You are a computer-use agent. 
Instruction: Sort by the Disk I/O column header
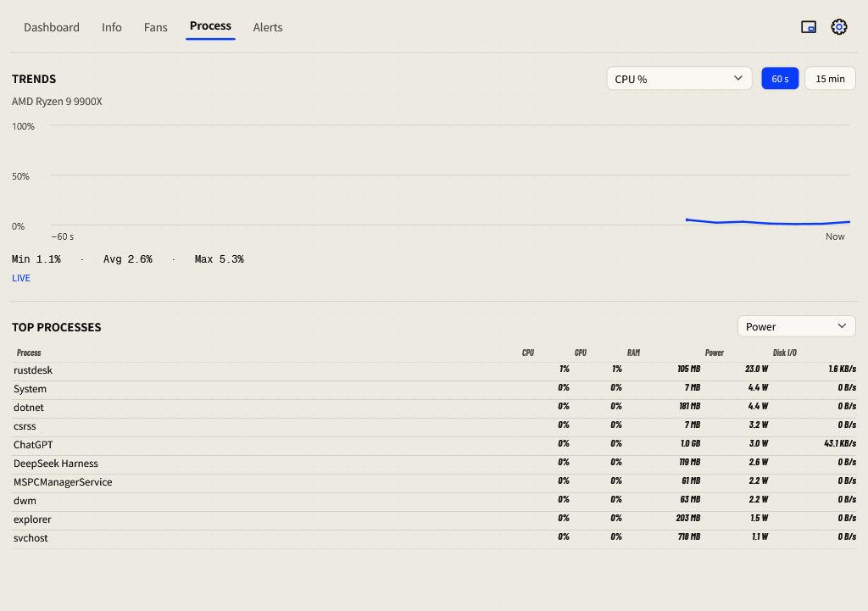(784, 353)
